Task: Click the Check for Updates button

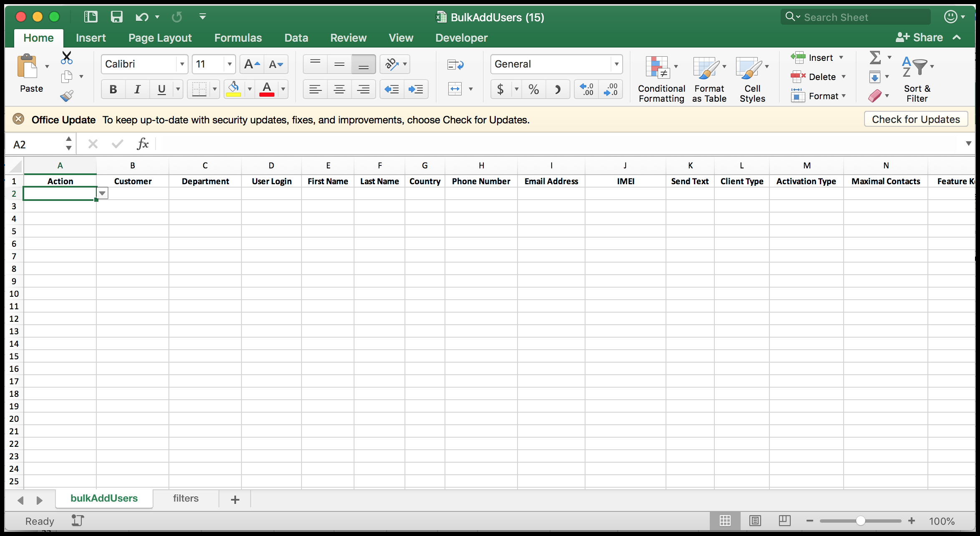Action: point(916,120)
